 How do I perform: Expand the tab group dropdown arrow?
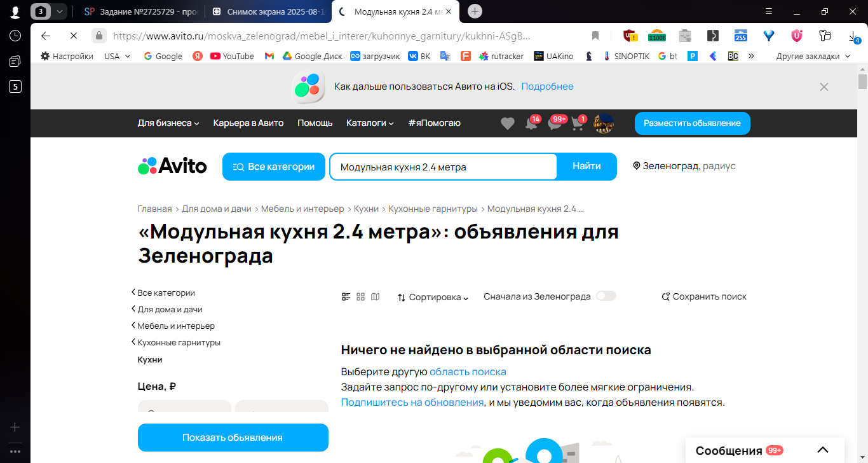(60, 11)
